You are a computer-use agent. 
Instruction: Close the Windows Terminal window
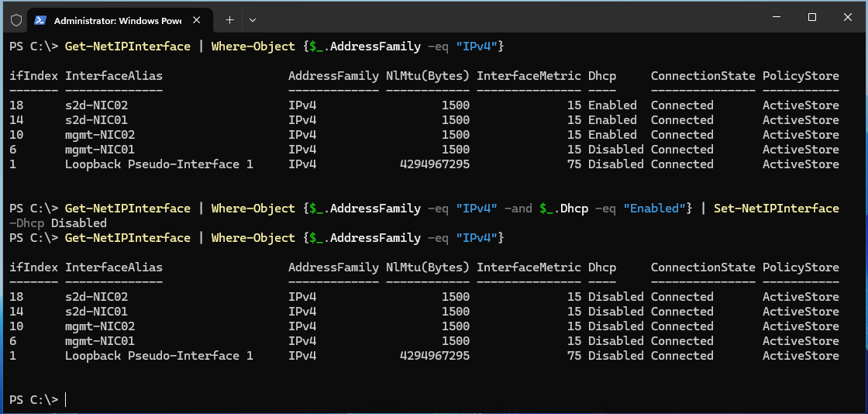[x=847, y=17]
